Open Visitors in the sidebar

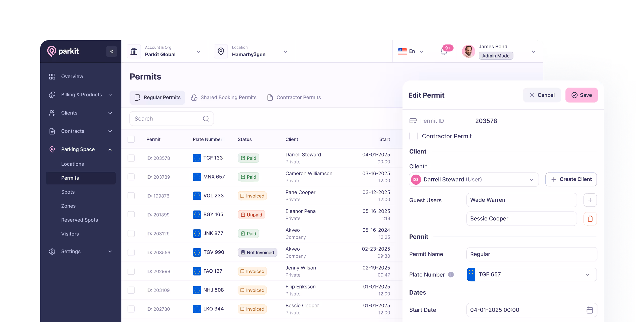pyautogui.click(x=70, y=234)
